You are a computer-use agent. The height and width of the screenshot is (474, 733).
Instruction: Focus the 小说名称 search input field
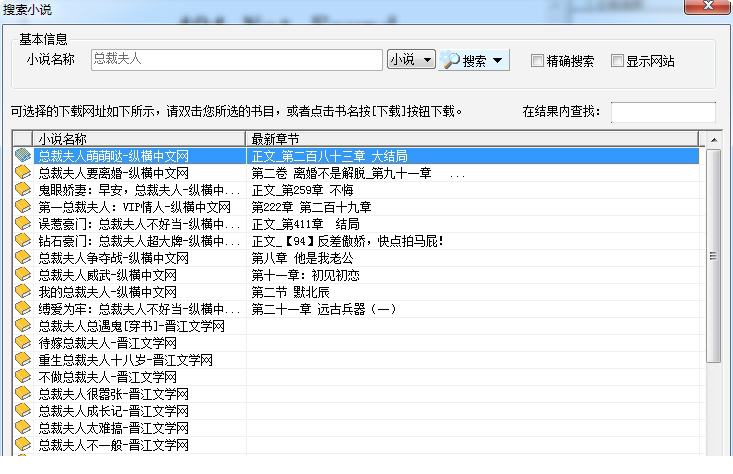tap(237, 59)
